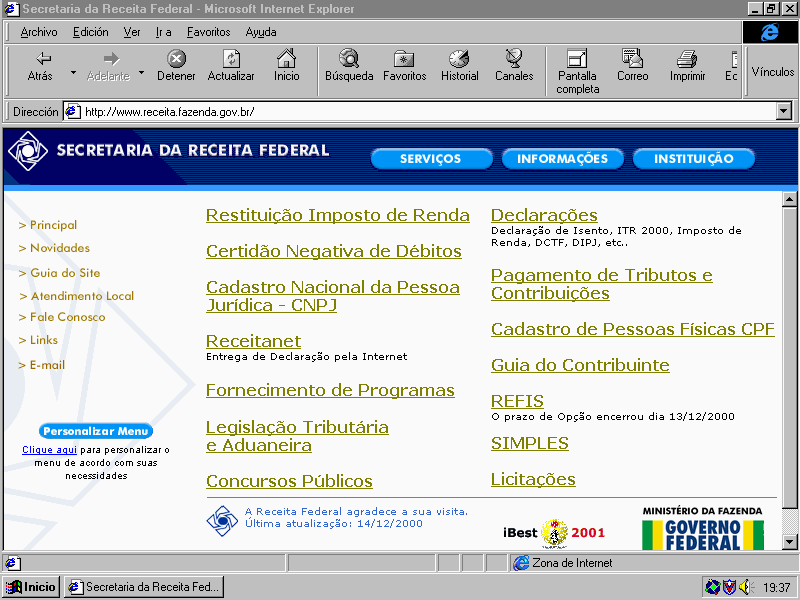Open the REFIS link
This screenshot has width=800, height=600.
(x=517, y=401)
